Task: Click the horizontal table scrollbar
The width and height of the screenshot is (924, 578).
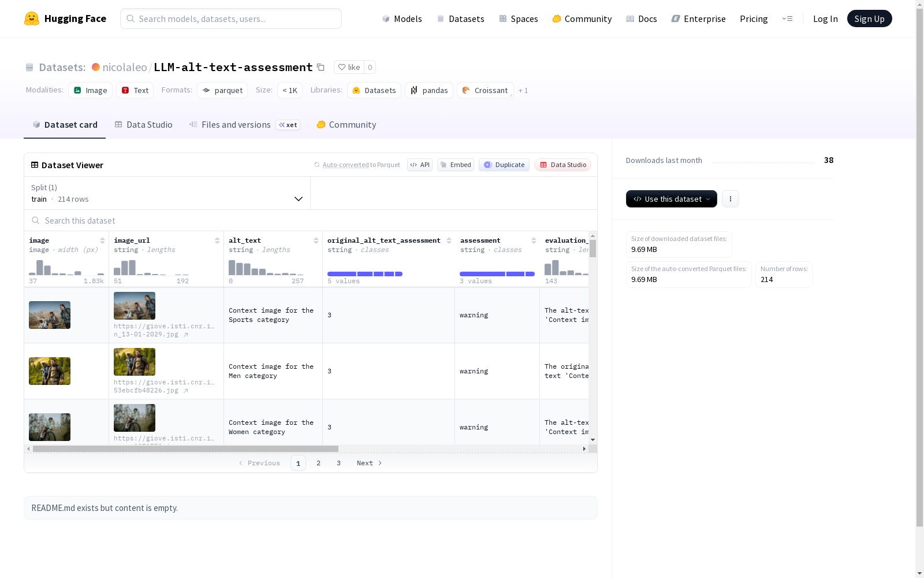Action: click(x=185, y=449)
